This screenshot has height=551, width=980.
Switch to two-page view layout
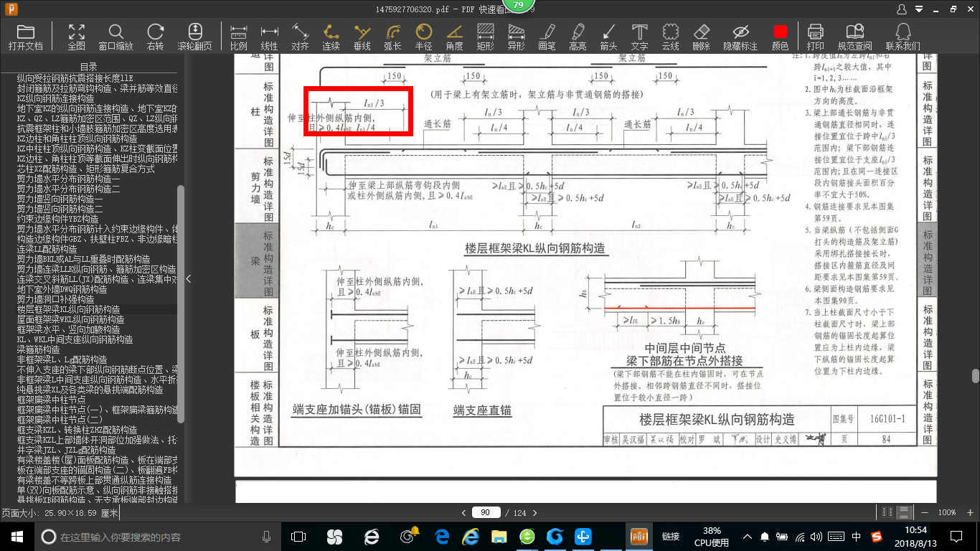[x=888, y=512]
